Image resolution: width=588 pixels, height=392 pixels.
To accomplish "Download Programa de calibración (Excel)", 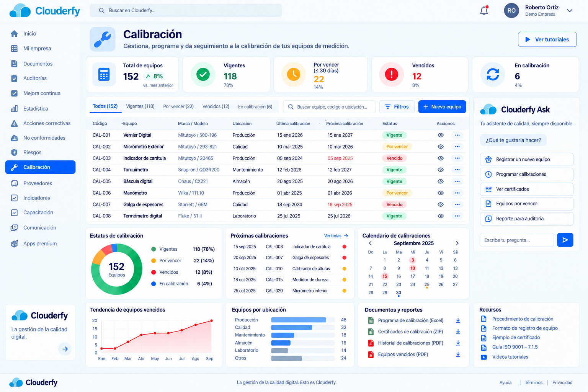I will coord(458,320).
